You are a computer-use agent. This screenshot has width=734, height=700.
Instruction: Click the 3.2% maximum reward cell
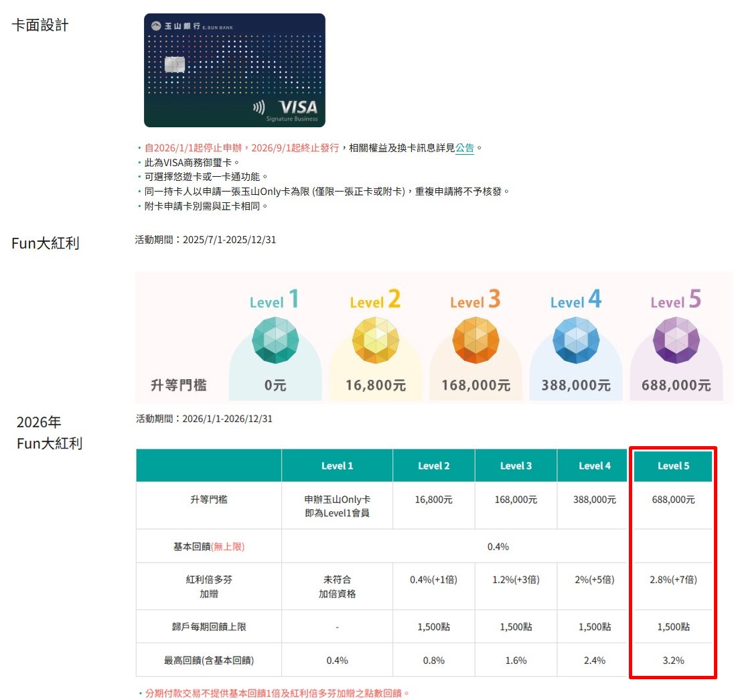point(673,660)
